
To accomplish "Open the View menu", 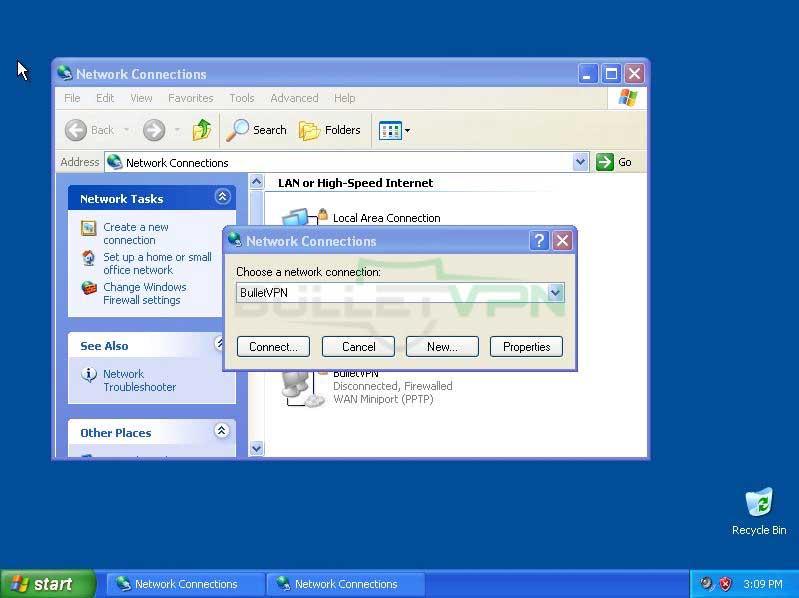I will [x=141, y=98].
